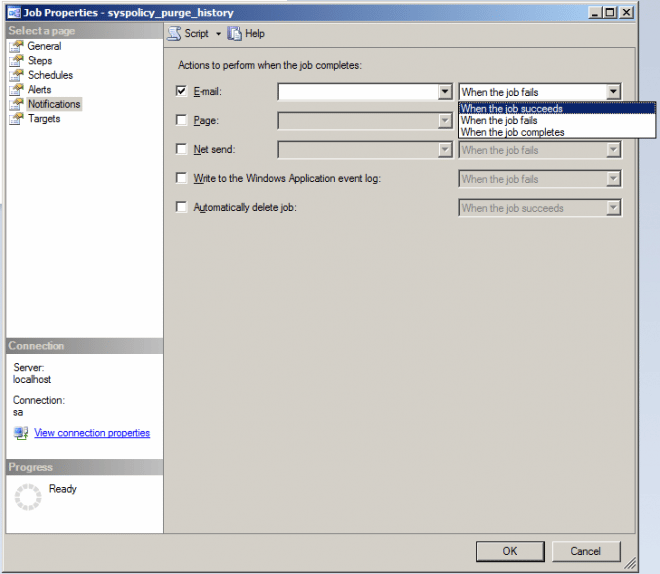
Task: Open the View connection properties link
Action: coord(92,433)
